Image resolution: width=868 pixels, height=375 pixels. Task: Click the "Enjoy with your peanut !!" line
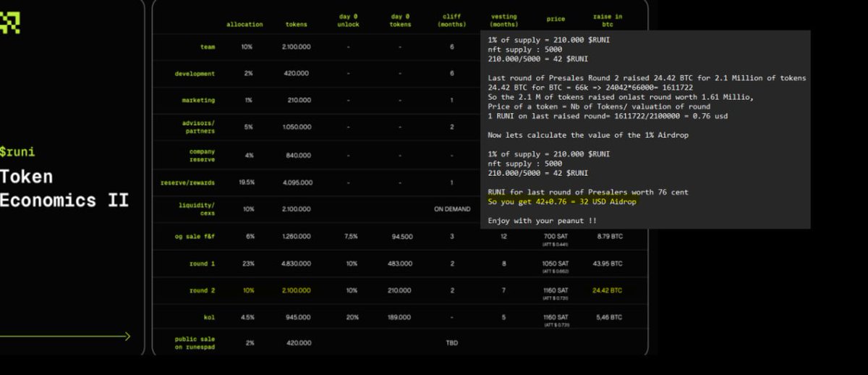coord(542,220)
